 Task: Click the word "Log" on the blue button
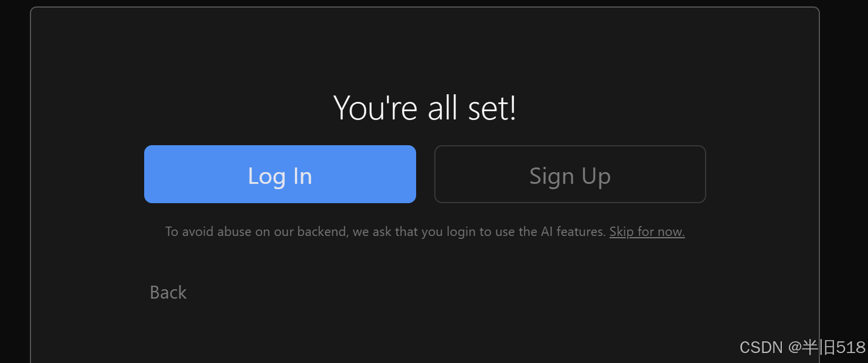(266, 176)
